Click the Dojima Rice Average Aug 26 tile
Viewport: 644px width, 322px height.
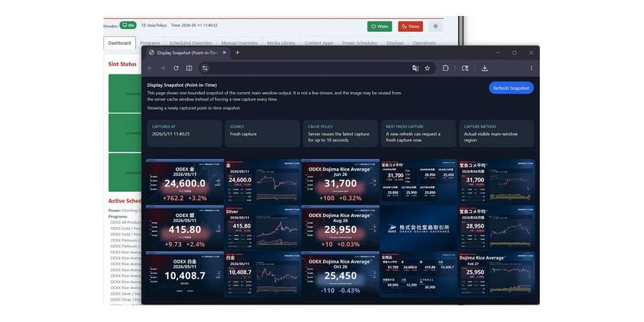click(341, 228)
